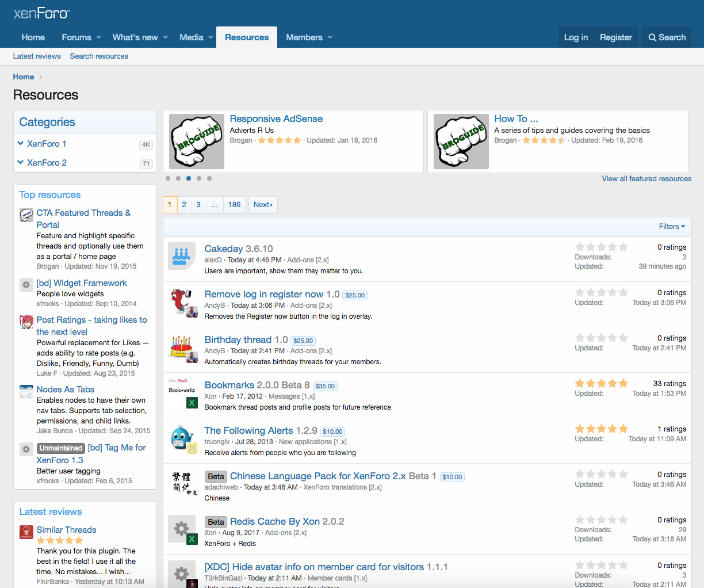
Task: Select the second featured carousel dot
Action: 178,178
